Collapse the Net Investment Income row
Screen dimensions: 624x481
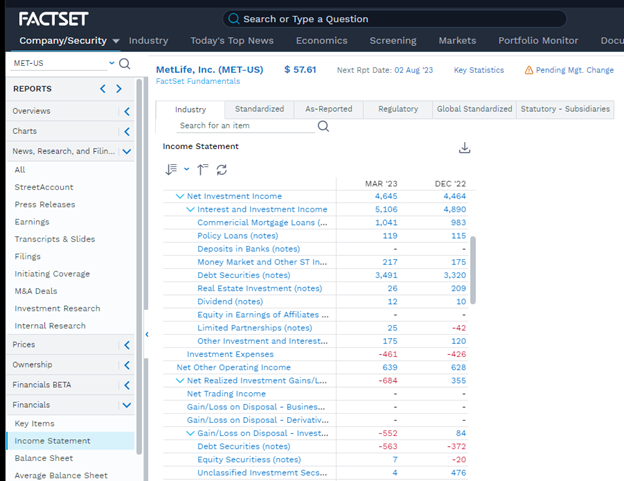[180, 196]
